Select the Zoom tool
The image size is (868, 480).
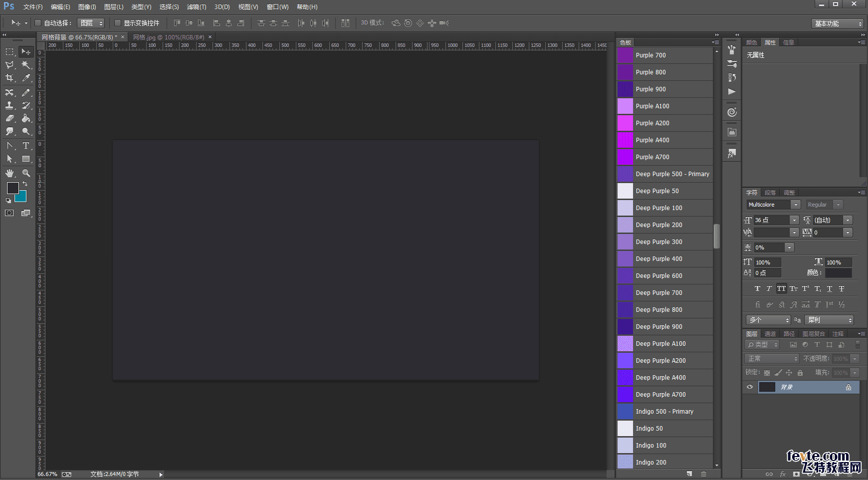coord(26,173)
